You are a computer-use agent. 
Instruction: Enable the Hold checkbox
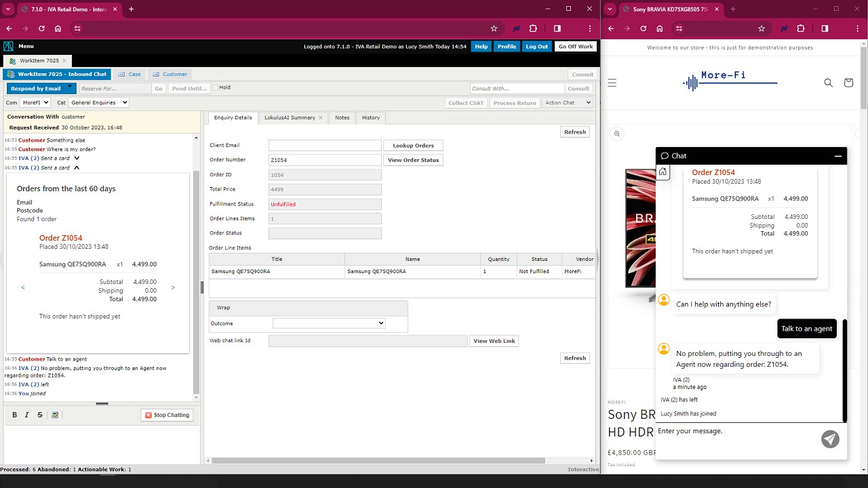coord(214,87)
